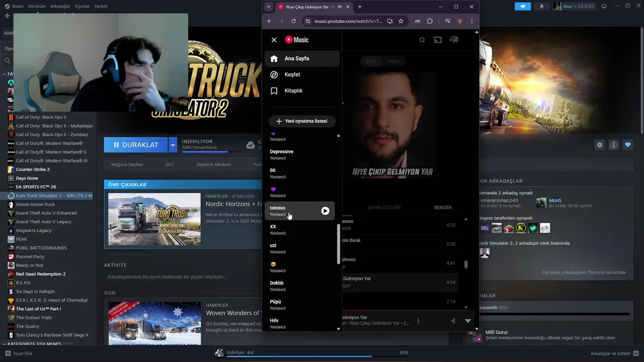Viewport: 644px width, 362px height.
Task: Open Chrome media controls icon
Action: [447, 21]
